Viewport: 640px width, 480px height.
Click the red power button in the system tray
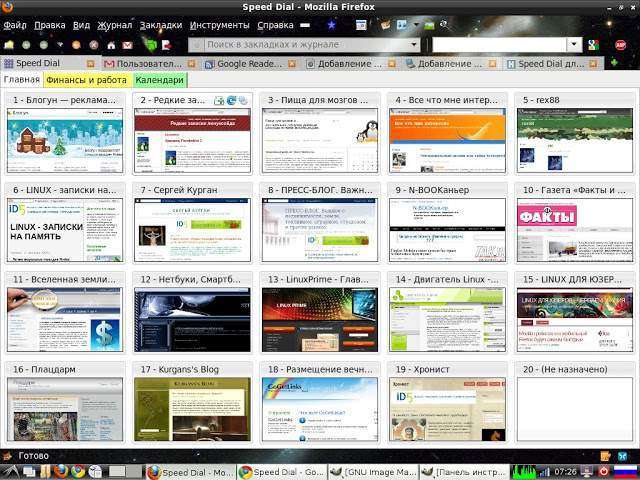(604, 471)
